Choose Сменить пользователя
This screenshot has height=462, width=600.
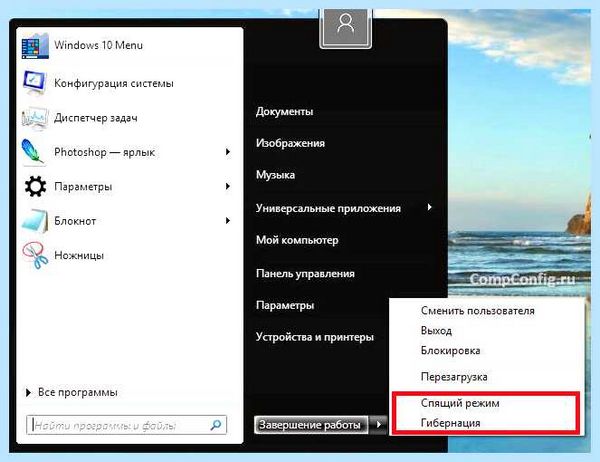point(478,311)
